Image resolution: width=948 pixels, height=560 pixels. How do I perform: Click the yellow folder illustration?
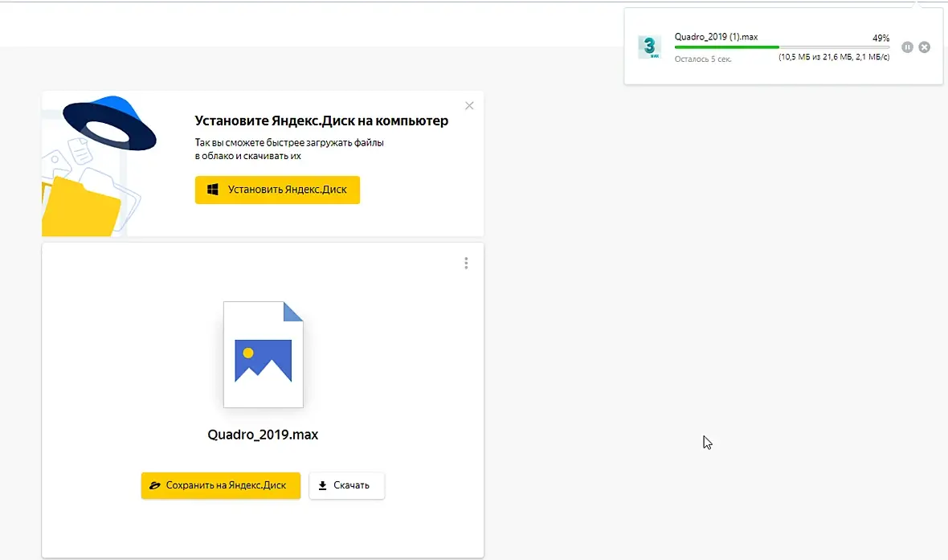pos(81,206)
